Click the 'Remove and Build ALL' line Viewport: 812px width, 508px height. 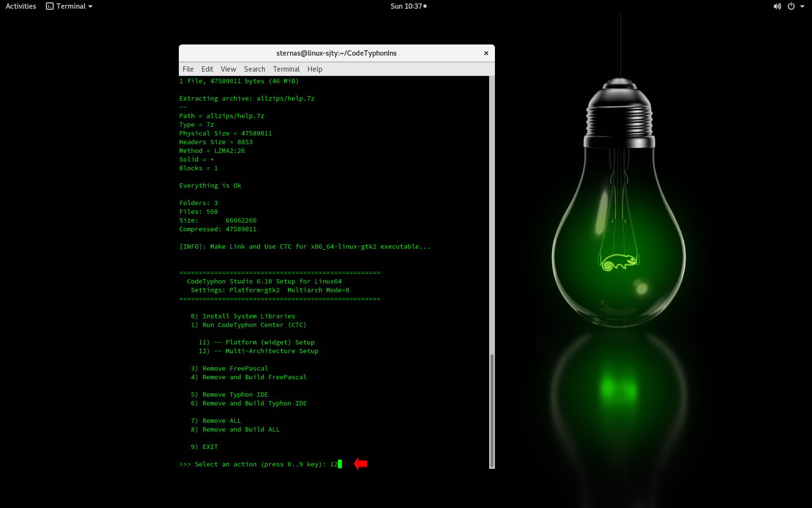click(x=235, y=430)
